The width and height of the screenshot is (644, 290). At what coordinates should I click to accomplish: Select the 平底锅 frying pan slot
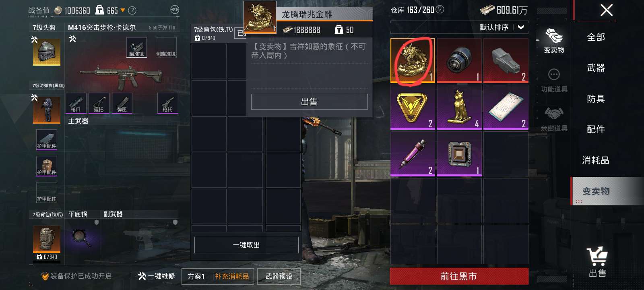(x=82, y=238)
